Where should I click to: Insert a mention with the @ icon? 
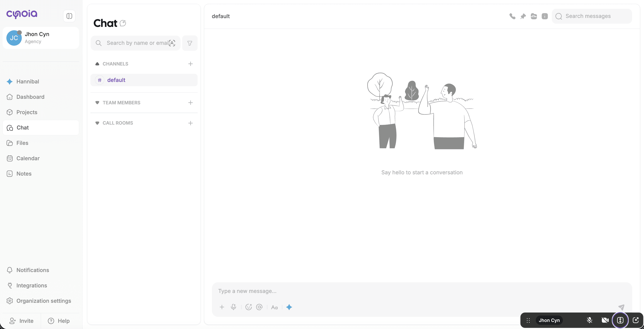[259, 307]
